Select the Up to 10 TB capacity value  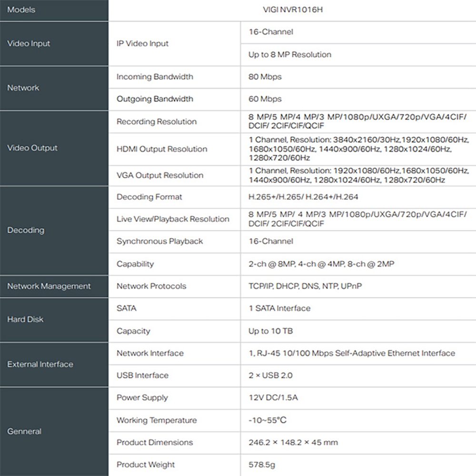coord(270,331)
